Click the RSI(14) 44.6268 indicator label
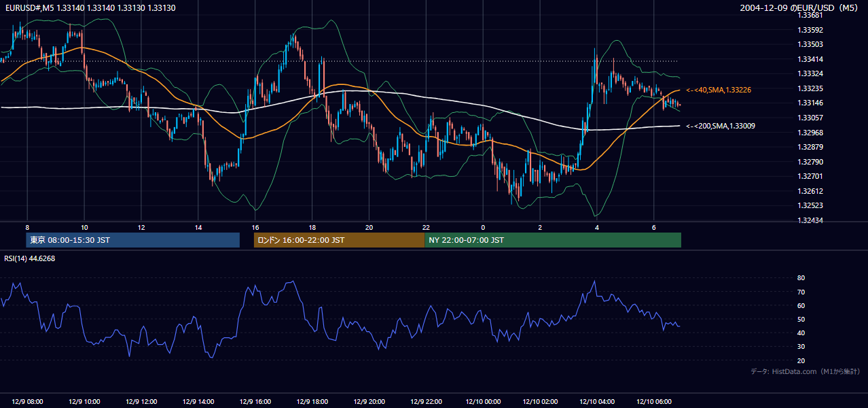This screenshot has height=408, width=868. [x=30, y=258]
